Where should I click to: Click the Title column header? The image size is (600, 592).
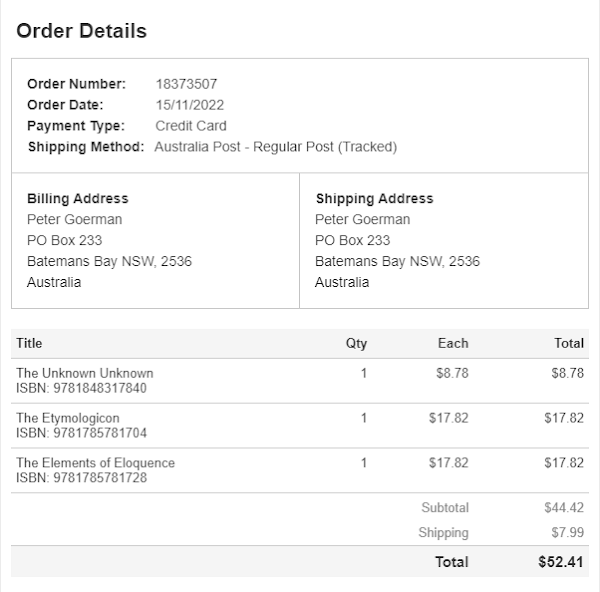click(x=29, y=343)
